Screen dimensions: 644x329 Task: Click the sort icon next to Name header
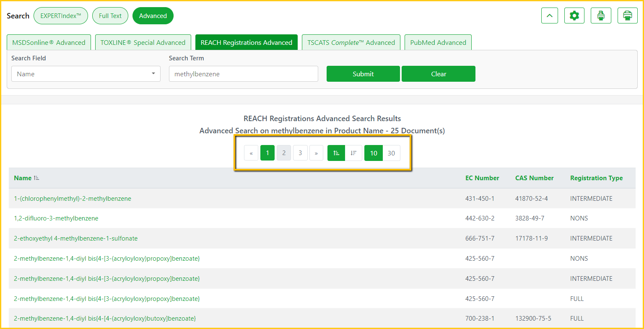point(37,178)
